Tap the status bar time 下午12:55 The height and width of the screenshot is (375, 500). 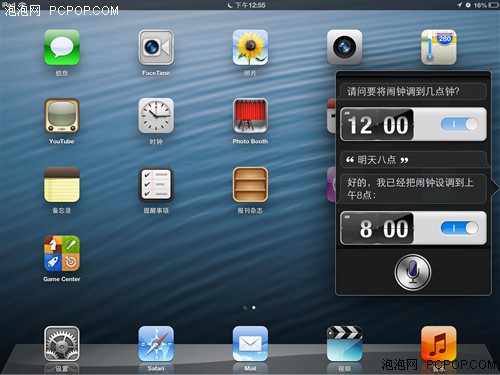pos(250,5)
